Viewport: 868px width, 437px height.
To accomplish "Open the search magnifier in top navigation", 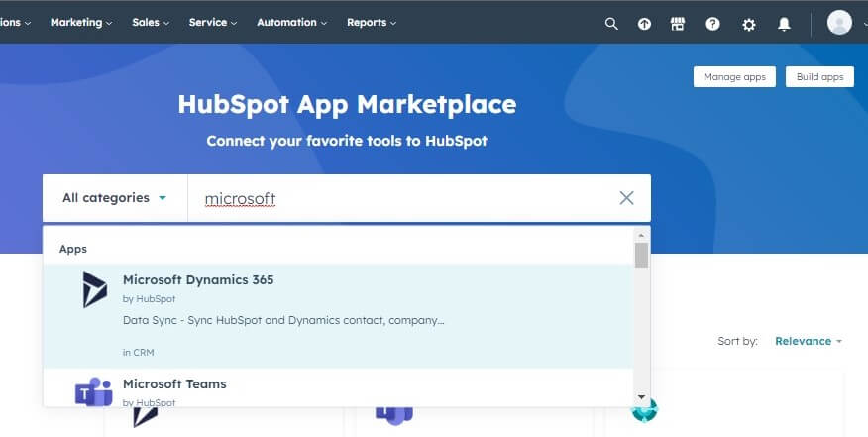I will pyautogui.click(x=611, y=24).
